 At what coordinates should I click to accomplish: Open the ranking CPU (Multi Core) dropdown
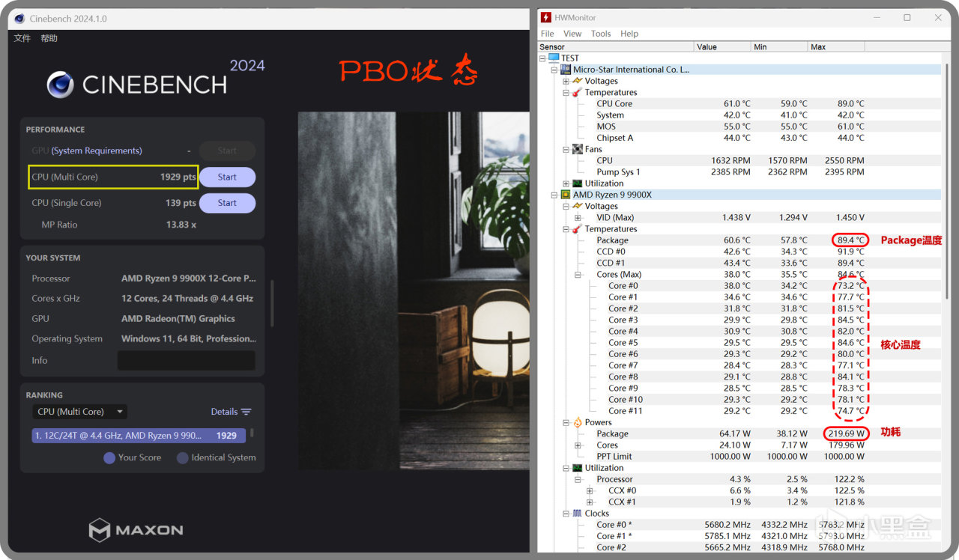click(x=80, y=412)
